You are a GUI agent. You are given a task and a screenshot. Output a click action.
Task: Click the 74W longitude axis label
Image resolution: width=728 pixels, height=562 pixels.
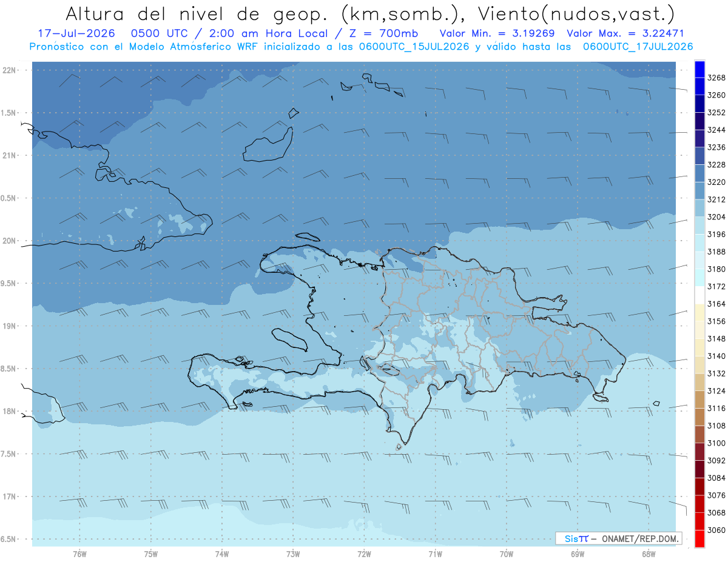pos(222,554)
